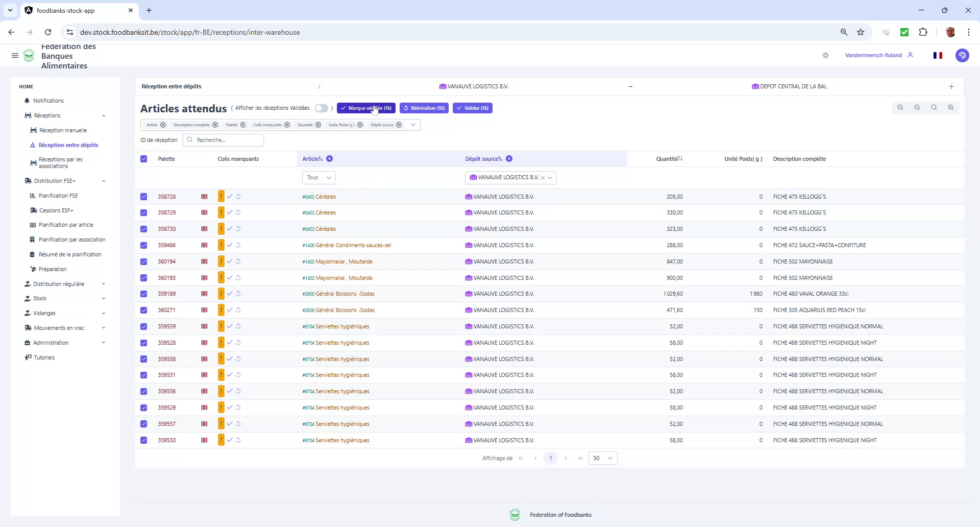Open the page size dropdown showing 50
980x527 pixels.
point(602,458)
